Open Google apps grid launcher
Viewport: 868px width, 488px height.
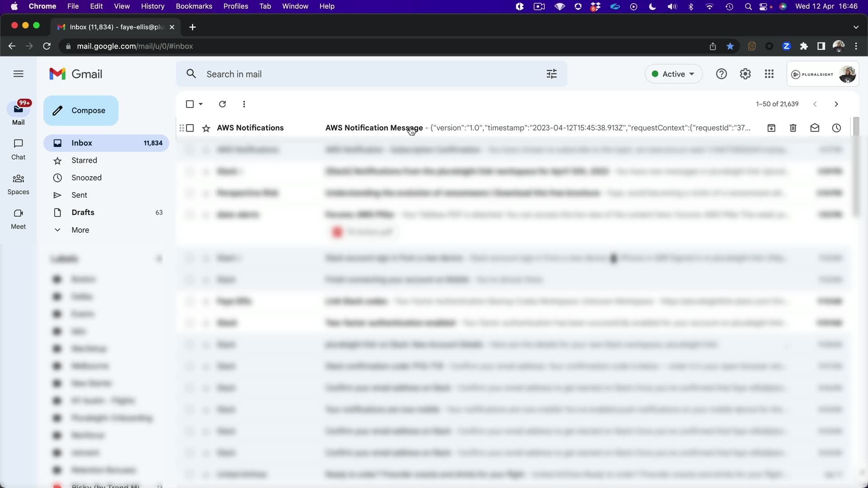(769, 74)
